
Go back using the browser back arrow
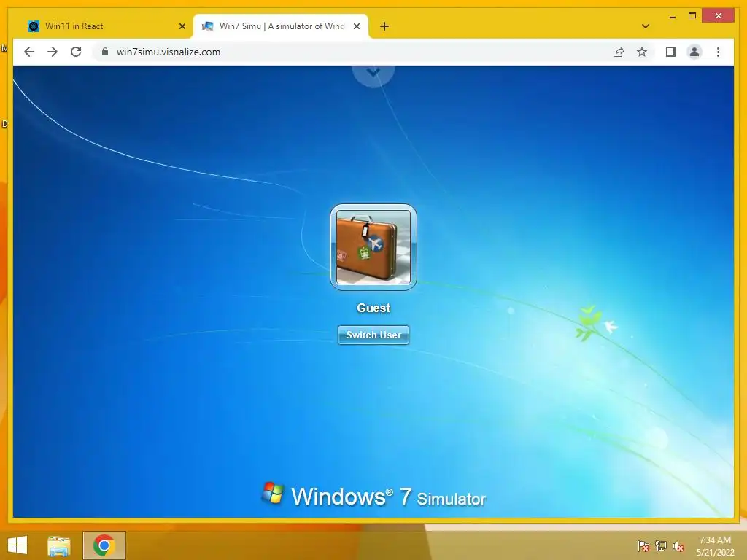(29, 52)
